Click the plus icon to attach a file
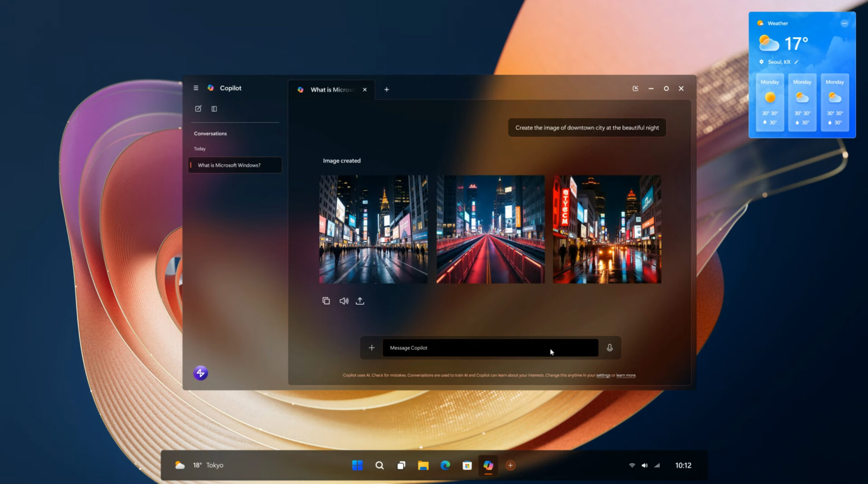 (372, 348)
